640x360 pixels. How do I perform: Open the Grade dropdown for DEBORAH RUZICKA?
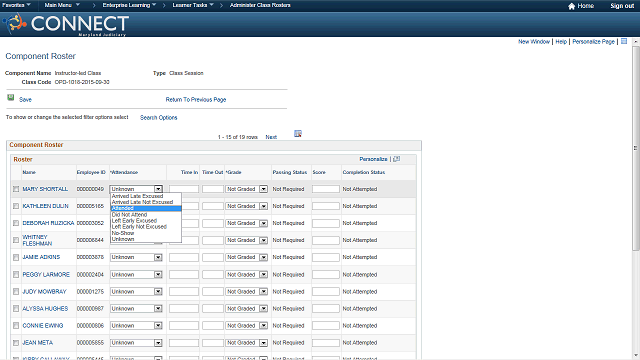pos(247,223)
